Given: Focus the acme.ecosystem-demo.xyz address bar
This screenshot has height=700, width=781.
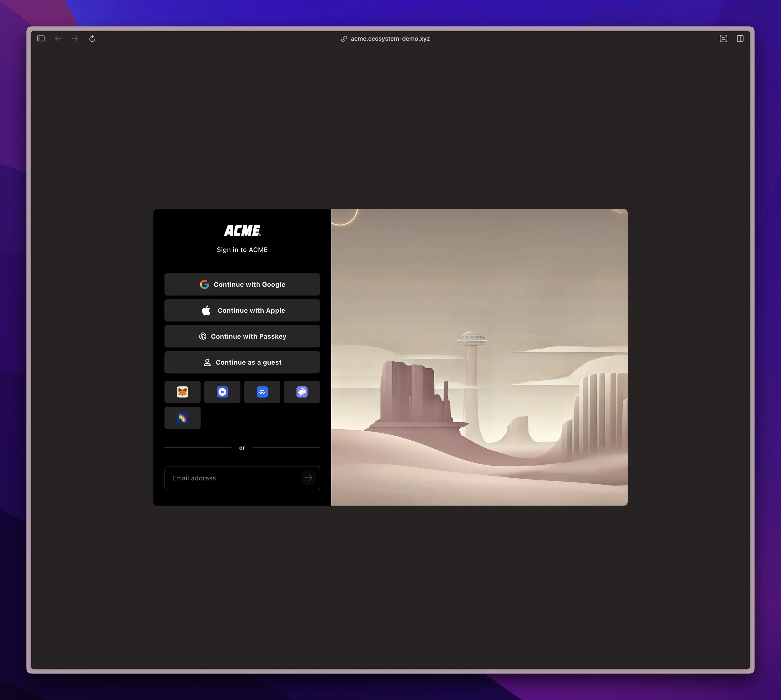Looking at the screenshot, I should 390,39.
